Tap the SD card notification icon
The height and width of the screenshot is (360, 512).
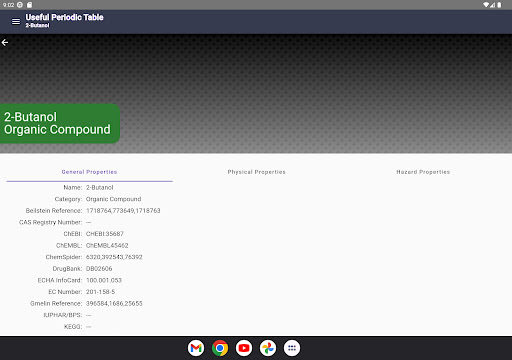pyautogui.click(x=29, y=5)
